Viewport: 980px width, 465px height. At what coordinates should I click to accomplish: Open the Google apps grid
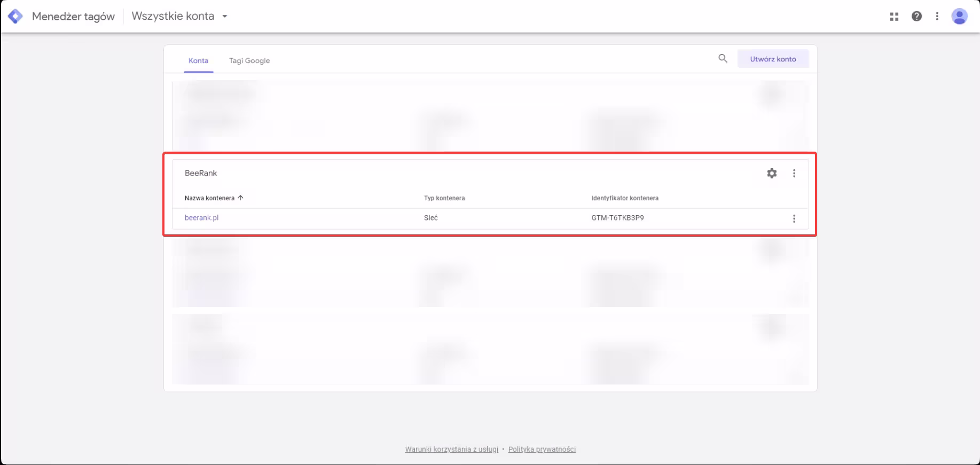(x=894, y=17)
